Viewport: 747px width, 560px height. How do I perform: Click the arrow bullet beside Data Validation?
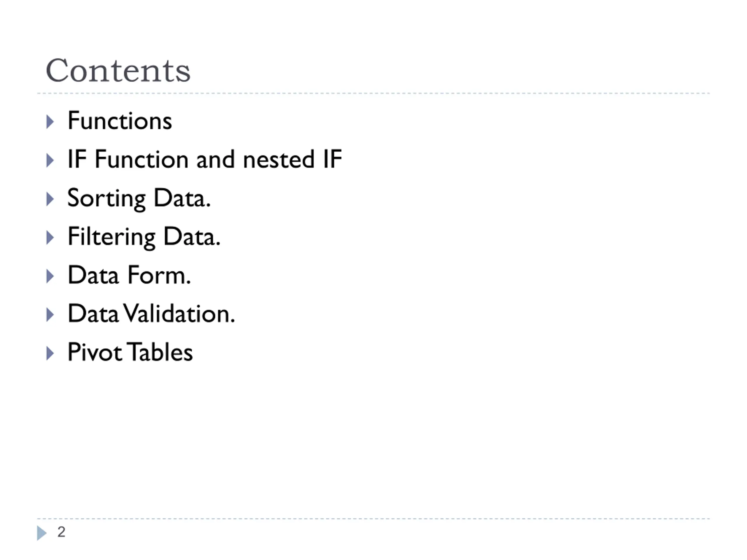pos(50,315)
